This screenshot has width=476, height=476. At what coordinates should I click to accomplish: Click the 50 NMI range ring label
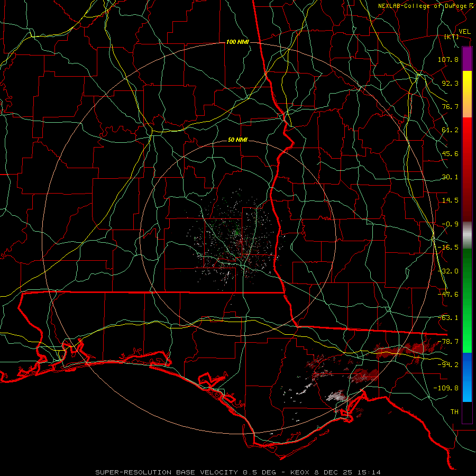[237, 140]
